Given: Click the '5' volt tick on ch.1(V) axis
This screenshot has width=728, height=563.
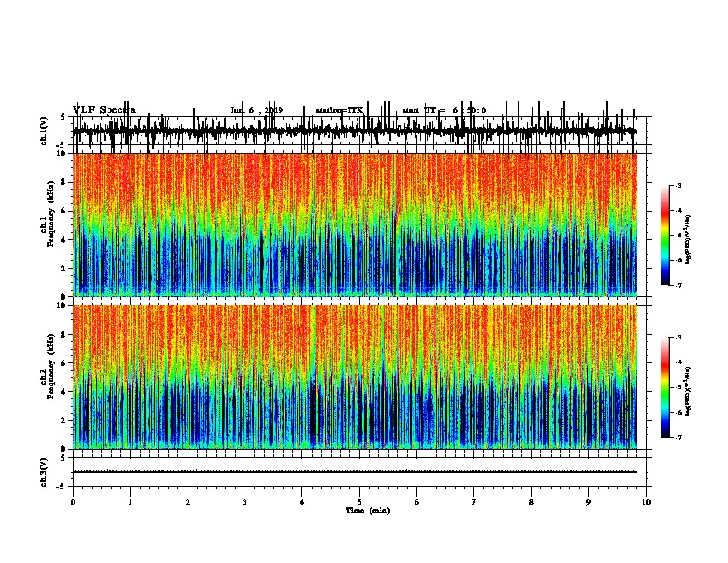Looking at the screenshot, I should coord(63,117).
